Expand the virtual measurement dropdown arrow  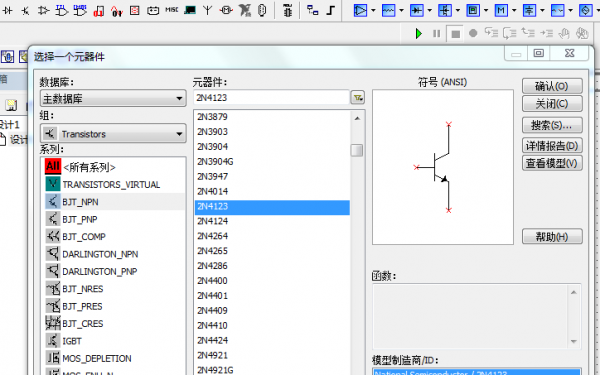click(486, 10)
